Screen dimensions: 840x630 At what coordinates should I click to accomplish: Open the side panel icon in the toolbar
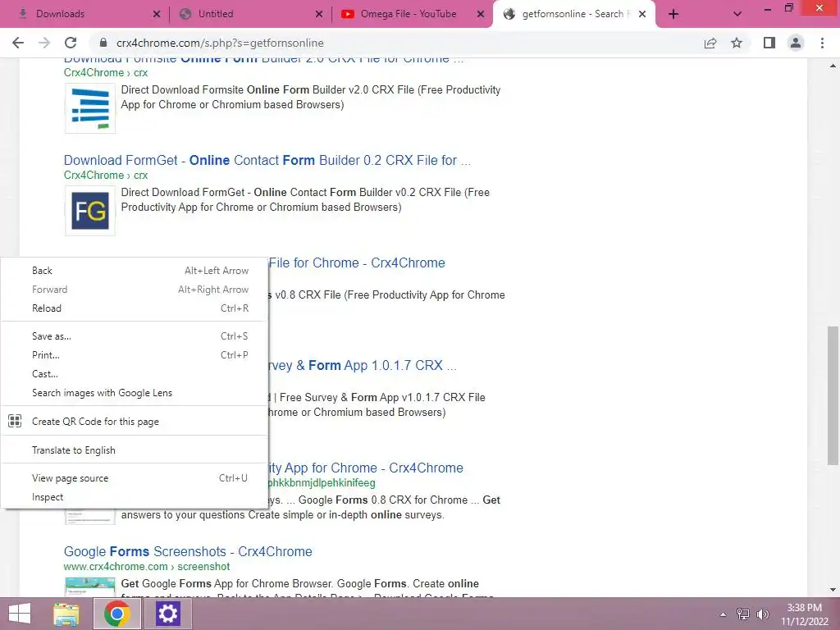[x=769, y=43]
